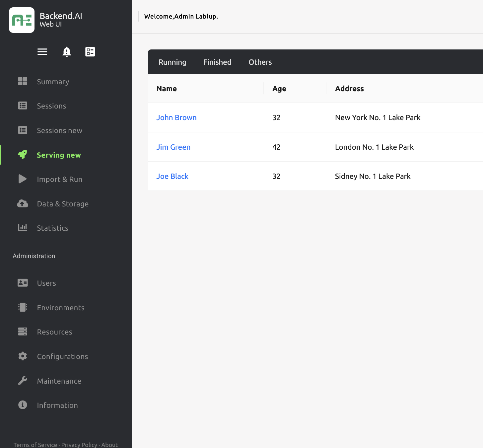The width and height of the screenshot is (483, 448).
Task: Select the Running tab
Action: [172, 62]
